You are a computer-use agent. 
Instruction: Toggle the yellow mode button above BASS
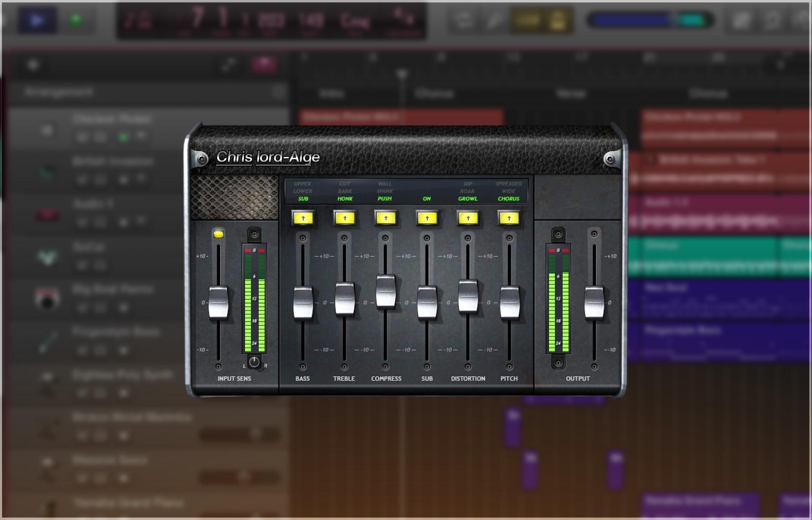[303, 218]
